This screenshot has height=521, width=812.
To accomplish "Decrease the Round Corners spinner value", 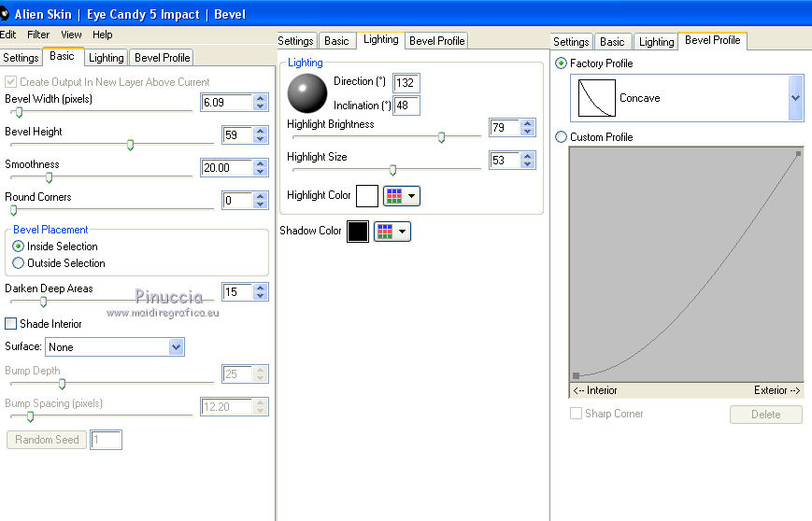I will click(x=261, y=204).
